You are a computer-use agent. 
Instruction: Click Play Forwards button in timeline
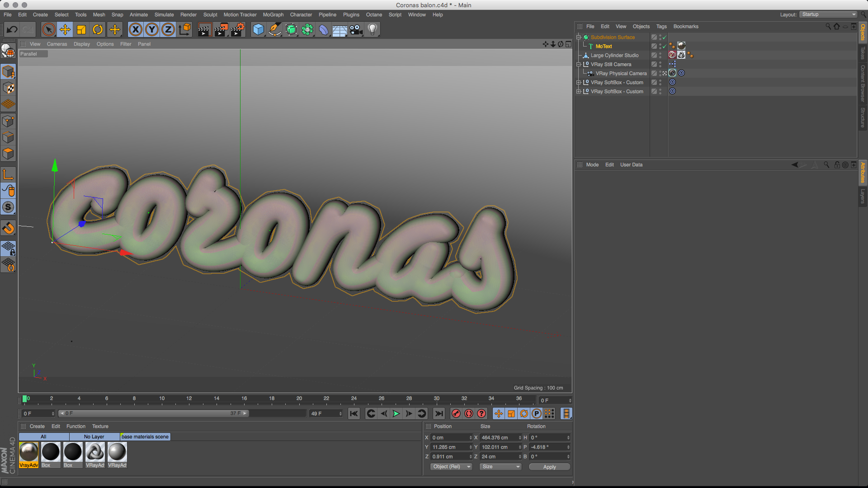pyautogui.click(x=396, y=413)
